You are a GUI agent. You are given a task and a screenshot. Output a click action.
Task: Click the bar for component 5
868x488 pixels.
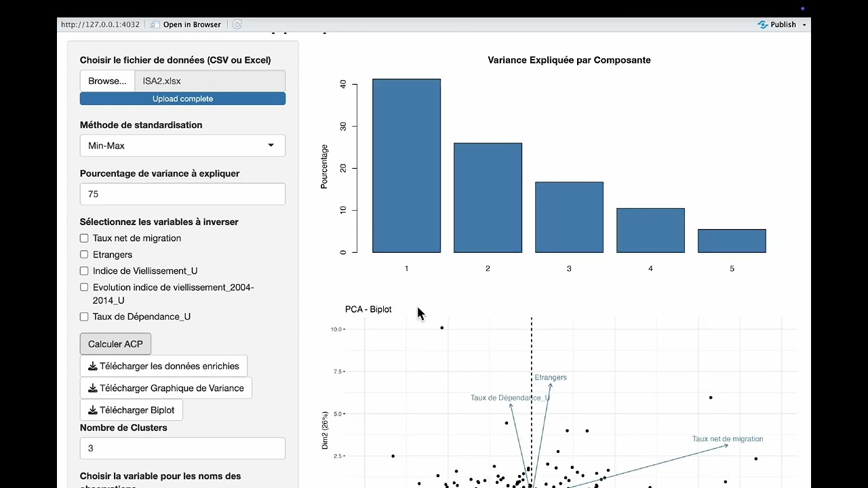pyautogui.click(x=732, y=241)
